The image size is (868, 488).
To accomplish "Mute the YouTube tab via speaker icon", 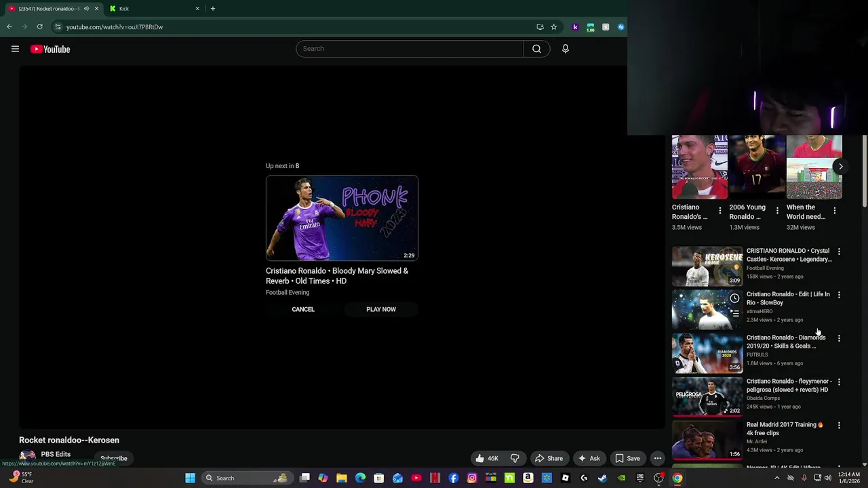I will click(x=86, y=9).
